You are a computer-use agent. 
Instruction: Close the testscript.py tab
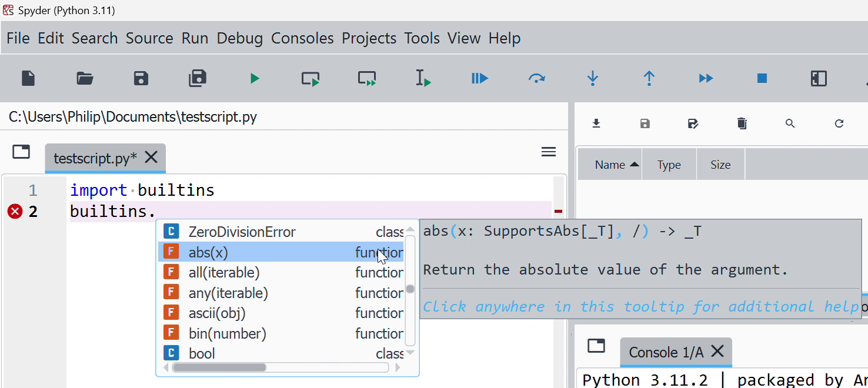pos(151,157)
